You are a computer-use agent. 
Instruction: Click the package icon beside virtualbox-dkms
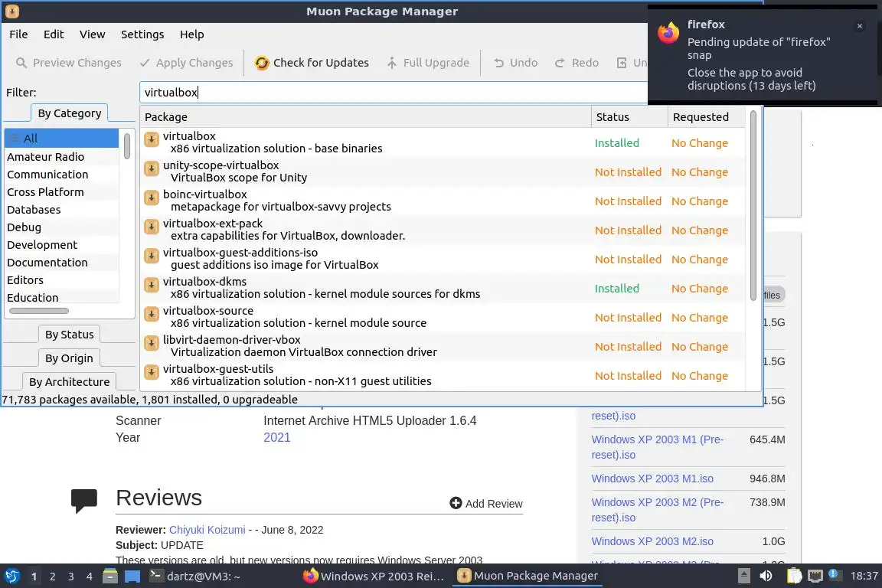(152, 286)
